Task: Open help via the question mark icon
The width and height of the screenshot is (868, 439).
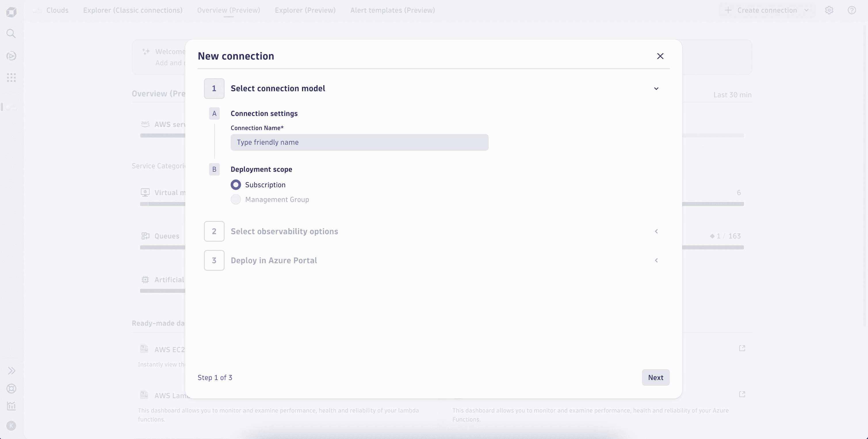Action: 852,10
